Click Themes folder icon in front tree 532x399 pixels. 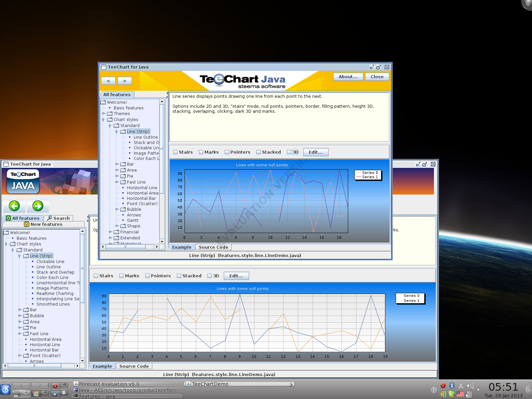pyautogui.click(x=110, y=113)
